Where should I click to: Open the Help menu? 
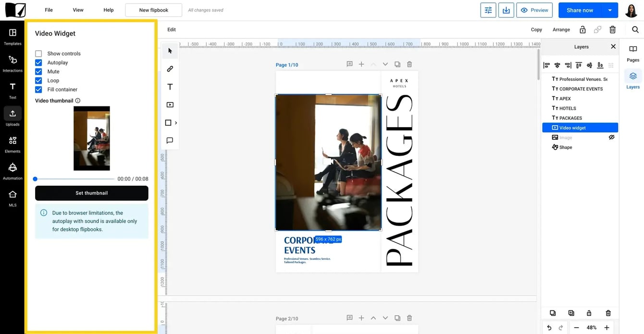click(x=109, y=10)
